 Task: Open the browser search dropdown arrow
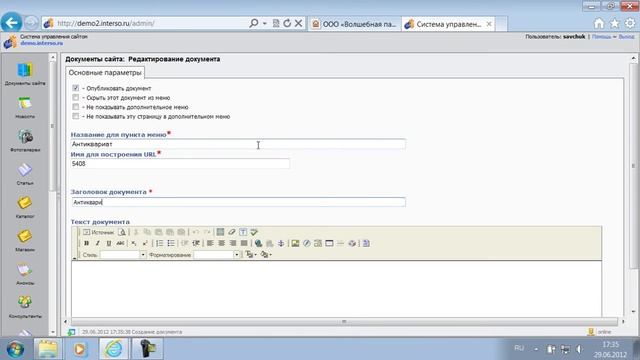coord(264,24)
